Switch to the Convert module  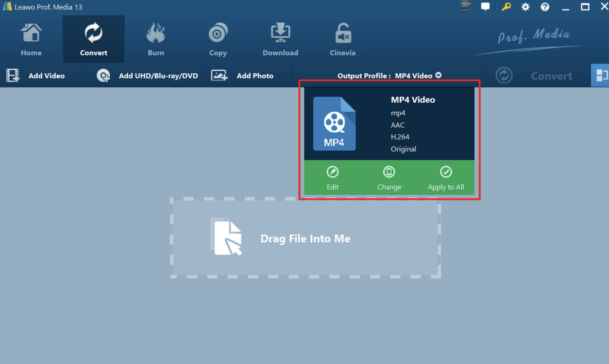[x=94, y=39]
